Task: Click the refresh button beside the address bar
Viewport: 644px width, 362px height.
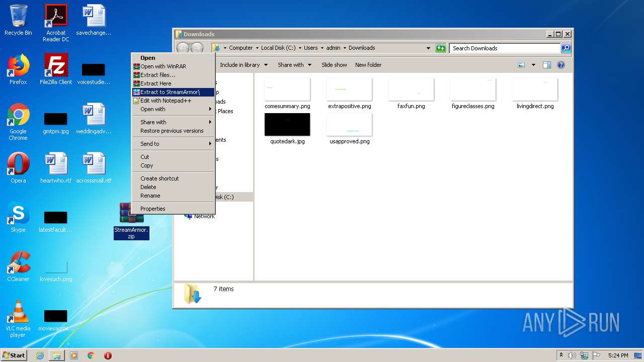Action: click(x=441, y=48)
